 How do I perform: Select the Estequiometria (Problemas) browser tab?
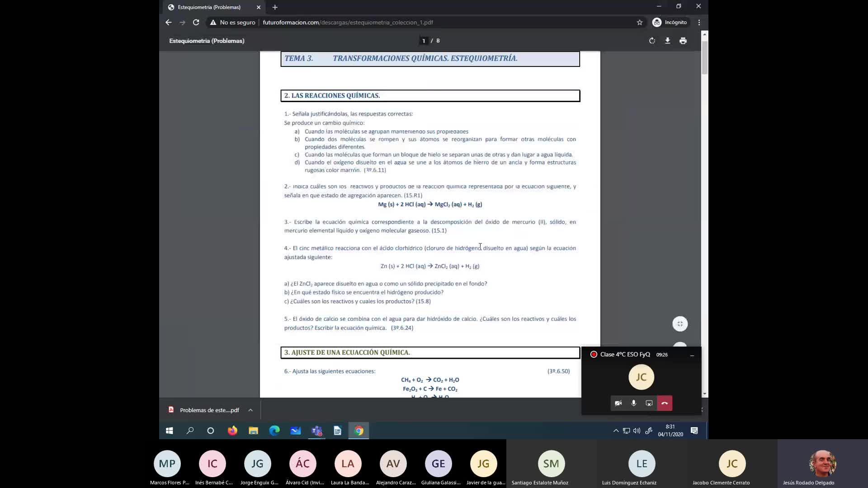click(x=209, y=7)
